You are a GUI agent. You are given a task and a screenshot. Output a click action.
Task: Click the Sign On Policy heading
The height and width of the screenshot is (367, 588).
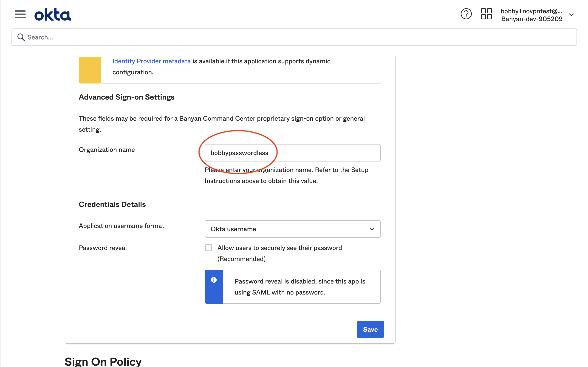pyautogui.click(x=103, y=361)
